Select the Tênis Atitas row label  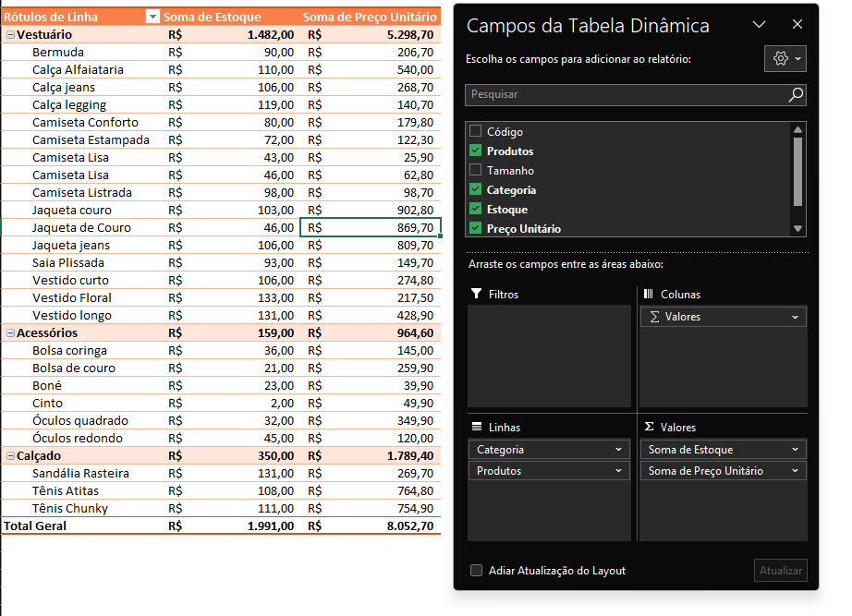pyautogui.click(x=66, y=490)
